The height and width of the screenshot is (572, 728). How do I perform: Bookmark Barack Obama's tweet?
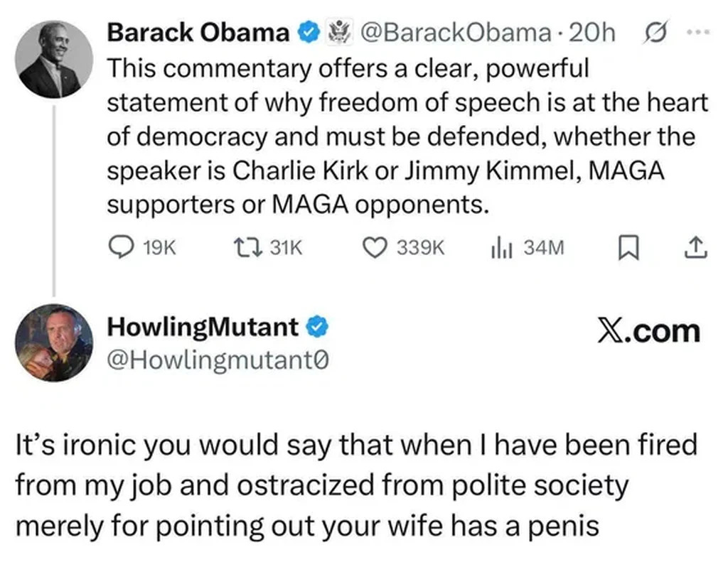[626, 247]
